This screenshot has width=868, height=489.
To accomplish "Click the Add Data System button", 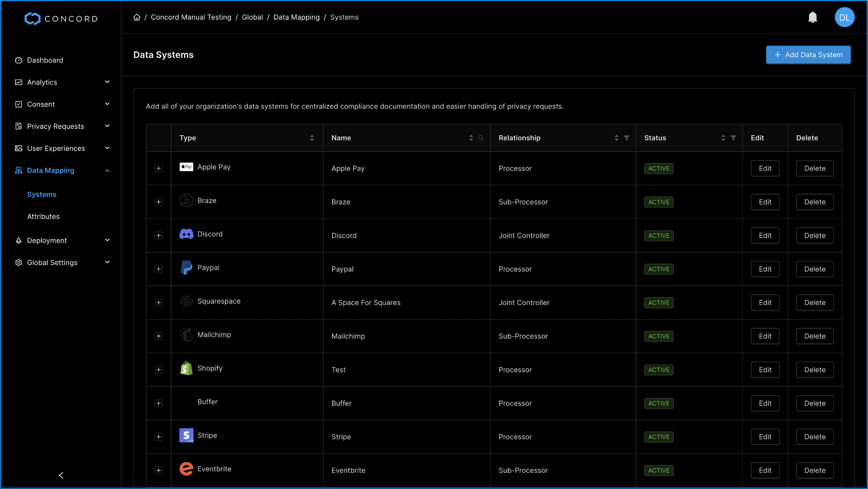I will (808, 55).
